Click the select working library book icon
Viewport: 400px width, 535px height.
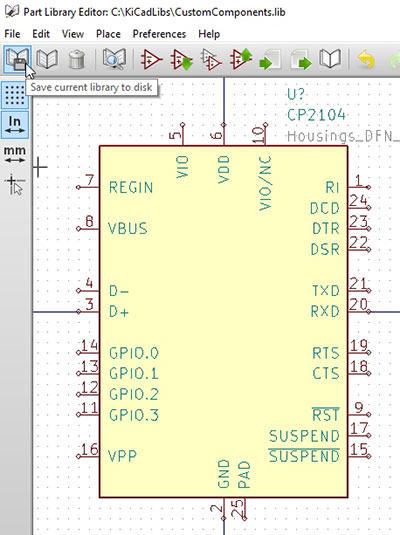(x=47, y=59)
